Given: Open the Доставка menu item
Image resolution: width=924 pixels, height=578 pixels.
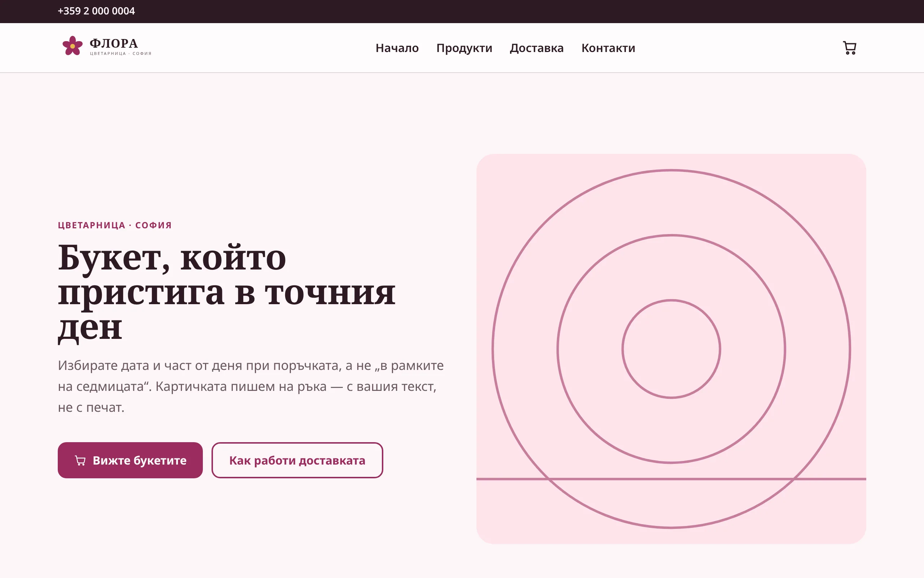Looking at the screenshot, I should point(536,48).
